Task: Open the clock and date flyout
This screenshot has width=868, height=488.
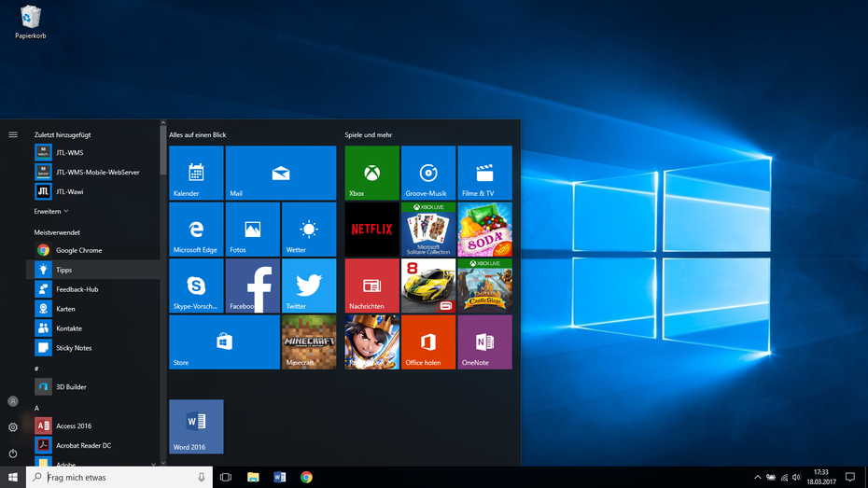Action: point(821,477)
